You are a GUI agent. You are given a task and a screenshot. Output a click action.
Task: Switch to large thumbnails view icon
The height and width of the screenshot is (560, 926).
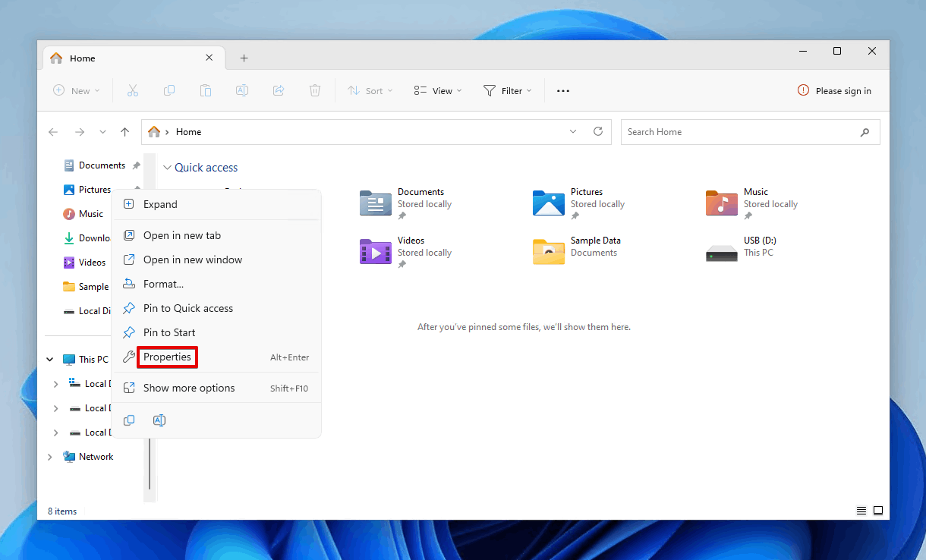[x=878, y=511]
